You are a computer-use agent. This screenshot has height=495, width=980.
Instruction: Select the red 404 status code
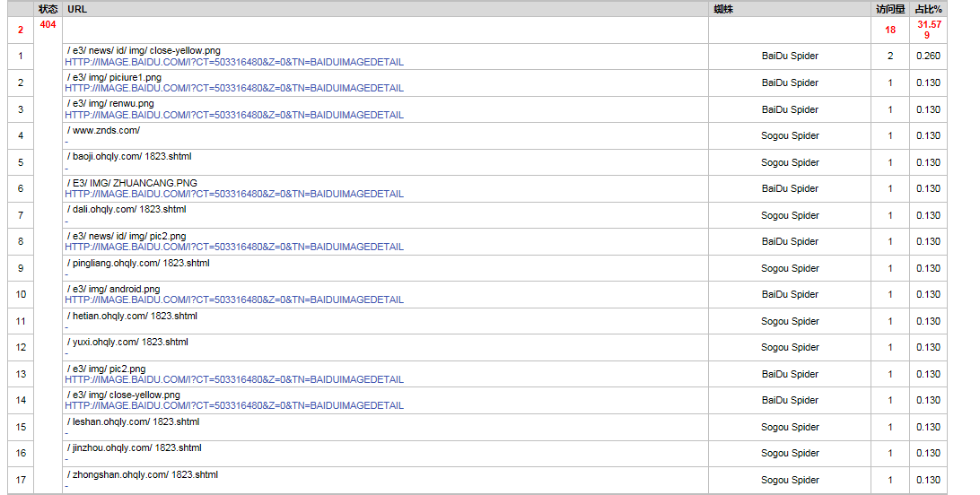pyautogui.click(x=48, y=25)
